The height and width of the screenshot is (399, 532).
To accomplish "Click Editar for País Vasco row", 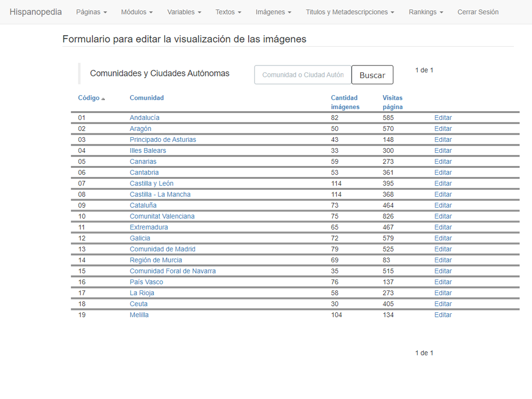I will point(443,282).
